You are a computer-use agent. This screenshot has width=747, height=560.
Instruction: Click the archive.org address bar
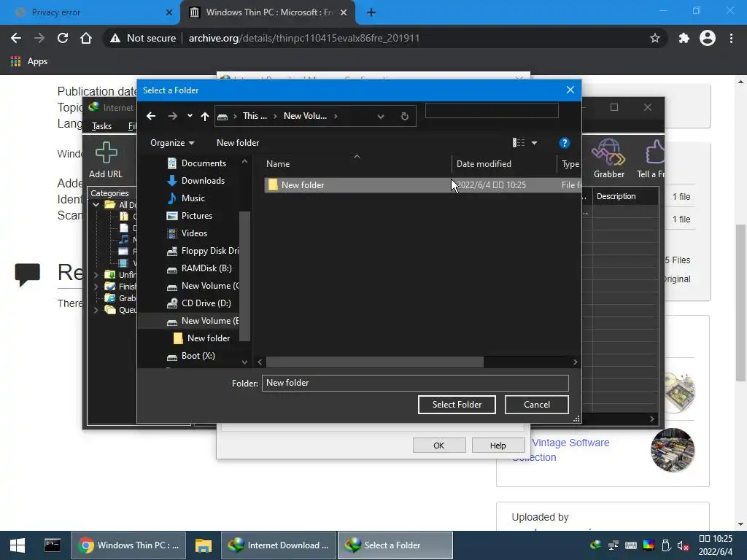304,38
